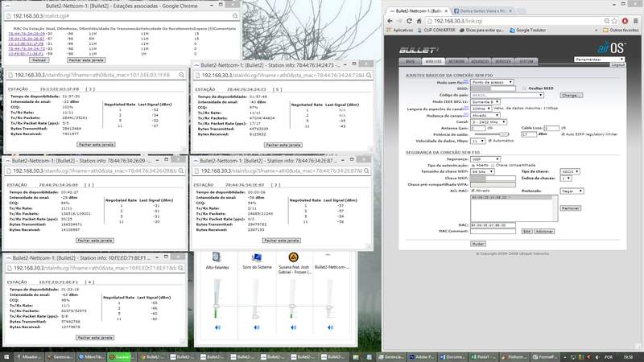Open the Windows Start button
Viewport: 644px width, 362px height.
[x=6, y=357]
